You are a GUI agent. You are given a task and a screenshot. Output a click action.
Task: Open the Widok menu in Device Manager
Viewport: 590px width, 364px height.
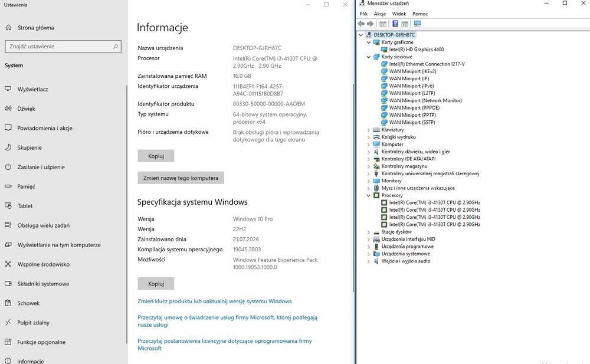(x=399, y=14)
